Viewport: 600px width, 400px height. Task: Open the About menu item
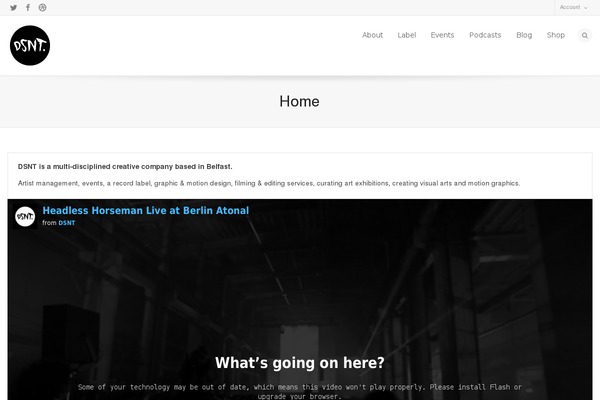372,35
